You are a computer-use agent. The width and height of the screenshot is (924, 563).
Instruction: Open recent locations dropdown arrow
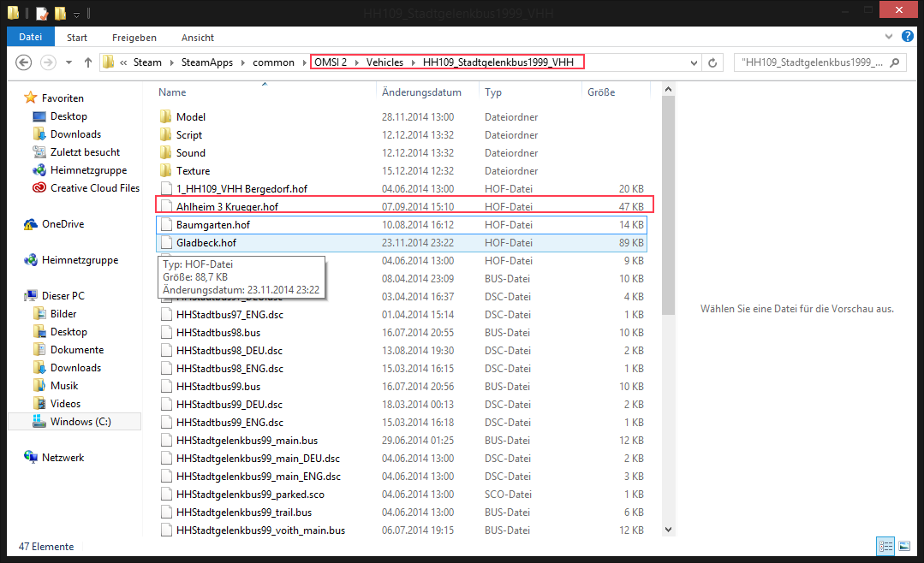[69, 62]
